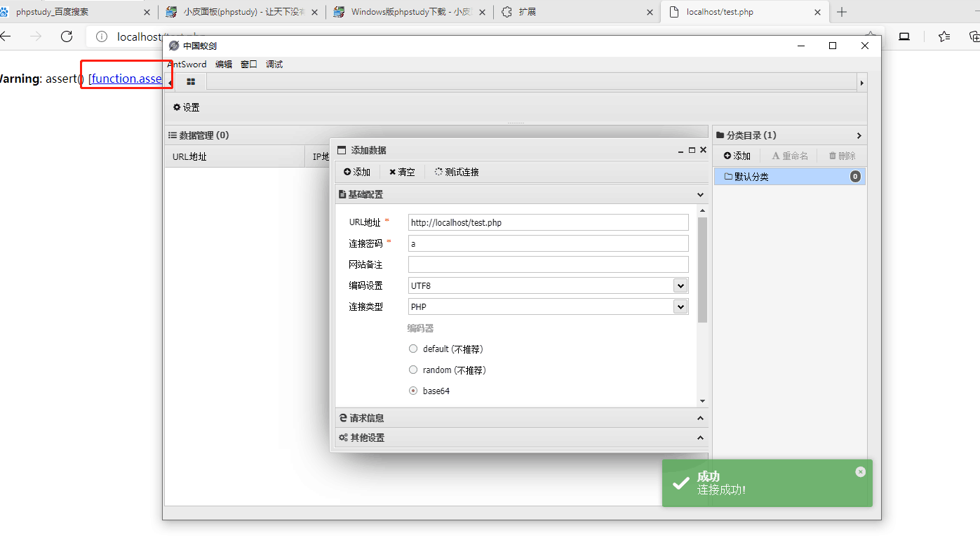Open the AntSword menu
The image size is (980, 547).
point(187,65)
